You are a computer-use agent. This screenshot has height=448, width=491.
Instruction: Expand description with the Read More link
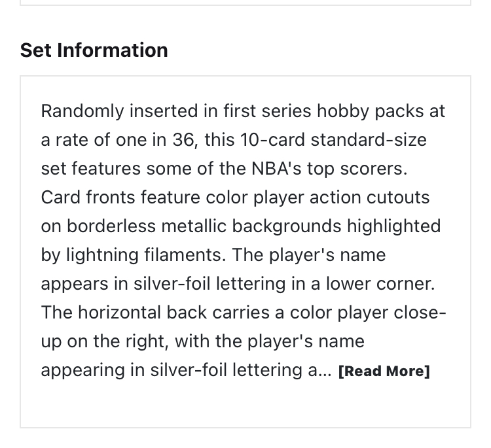click(x=384, y=371)
